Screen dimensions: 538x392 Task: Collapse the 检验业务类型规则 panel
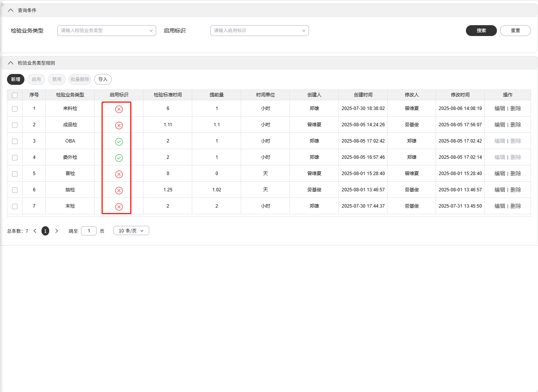(11, 63)
